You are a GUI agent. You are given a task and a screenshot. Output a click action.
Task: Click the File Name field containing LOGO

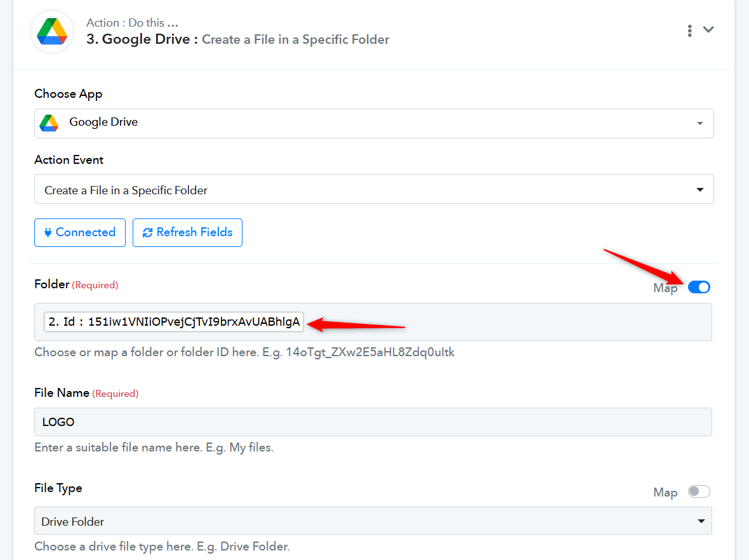point(373,422)
